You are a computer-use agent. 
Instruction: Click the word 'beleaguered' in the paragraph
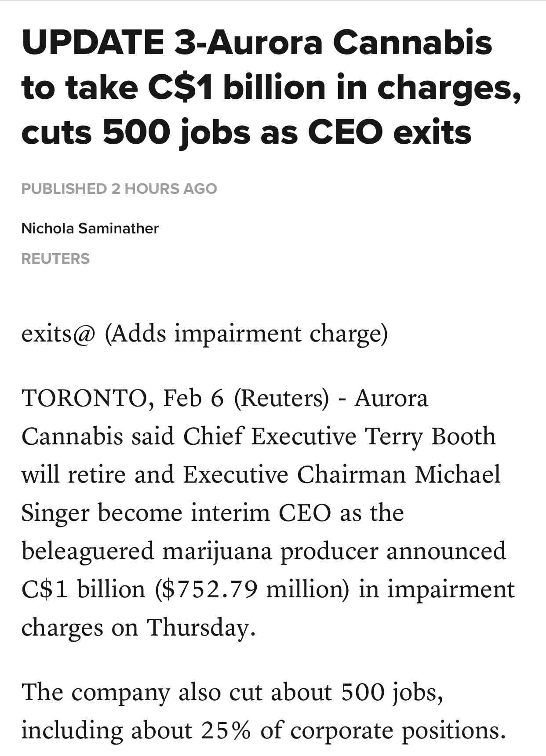[x=88, y=551]
